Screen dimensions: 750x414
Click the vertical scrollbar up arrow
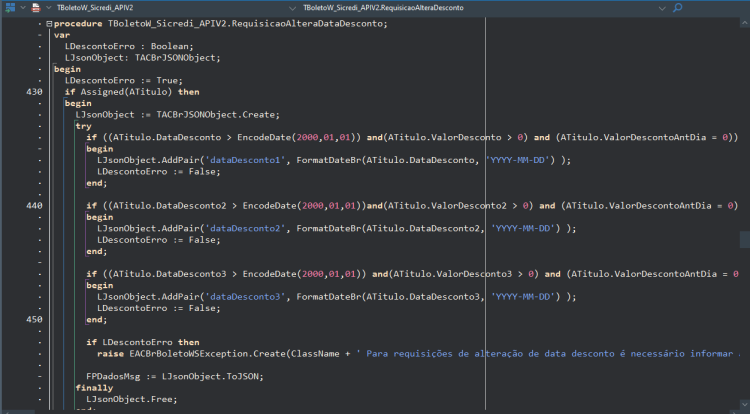tap(744, 22)
